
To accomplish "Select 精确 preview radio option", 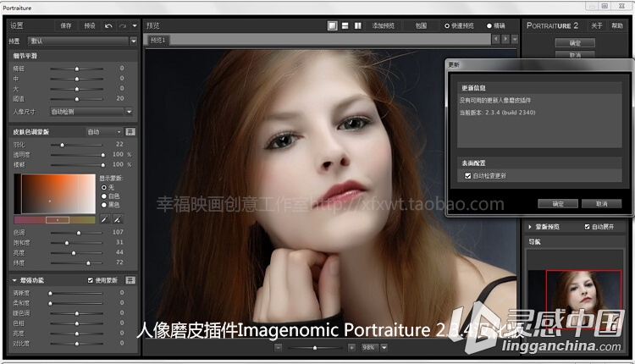I will (489, 26).
